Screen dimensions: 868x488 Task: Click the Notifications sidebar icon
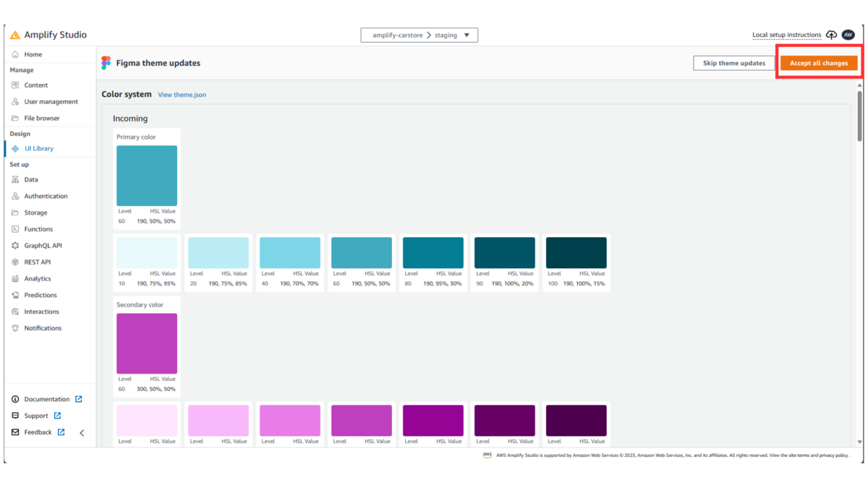[x=15, y=328]
